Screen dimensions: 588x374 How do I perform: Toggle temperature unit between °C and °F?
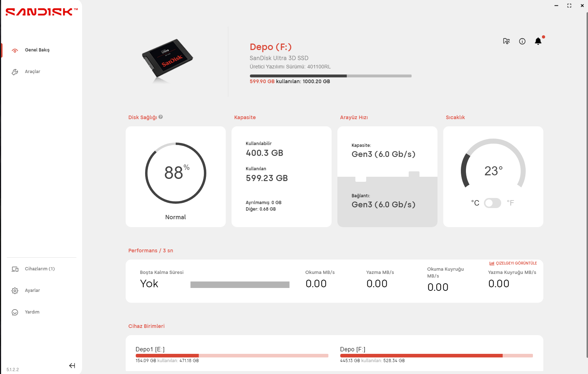point(493,203)
